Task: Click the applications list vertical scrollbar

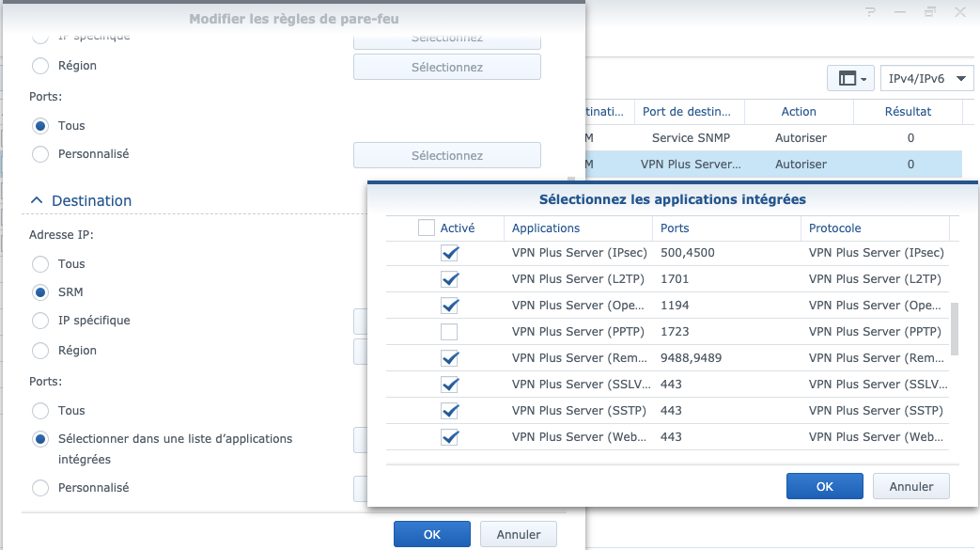Action: (x=955, y=329)
